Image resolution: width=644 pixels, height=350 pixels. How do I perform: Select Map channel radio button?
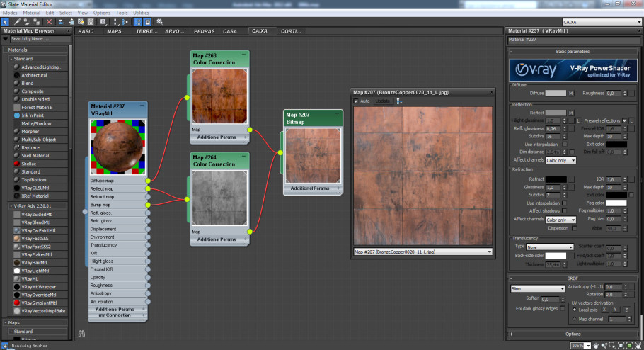574,319
